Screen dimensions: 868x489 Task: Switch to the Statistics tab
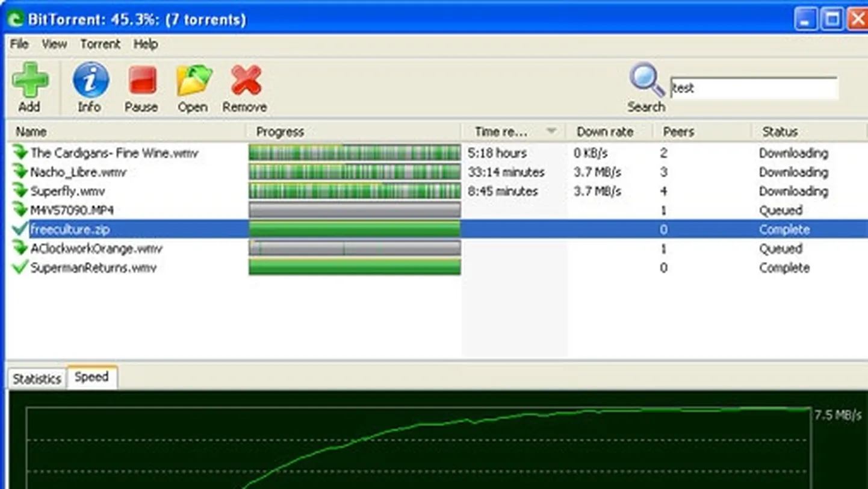[37, 379]
